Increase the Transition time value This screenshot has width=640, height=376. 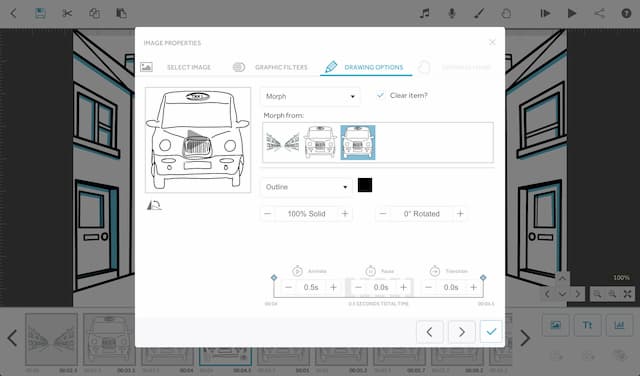coord(473,287)
